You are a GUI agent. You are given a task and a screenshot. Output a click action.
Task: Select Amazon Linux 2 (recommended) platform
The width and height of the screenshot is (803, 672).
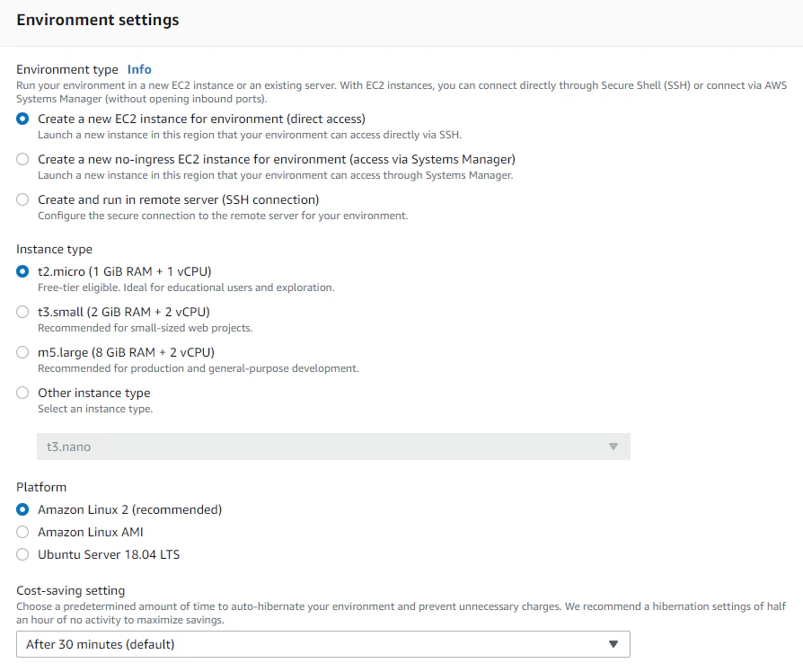[22, 509]
